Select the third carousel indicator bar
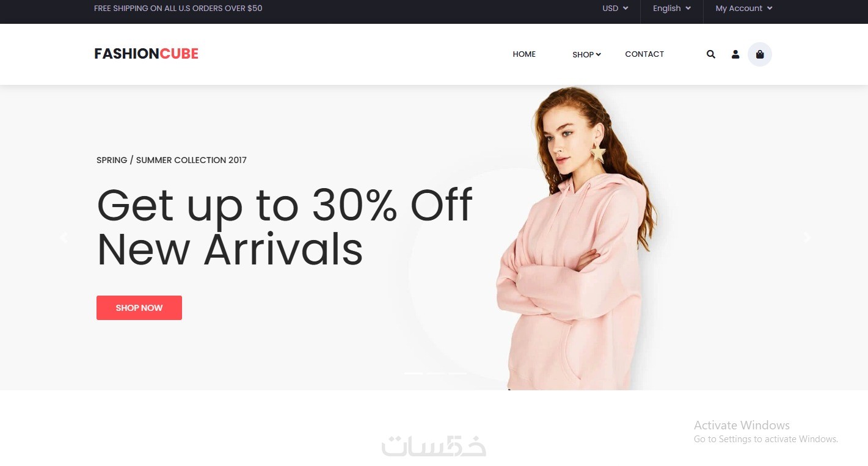 click(458, 373)
